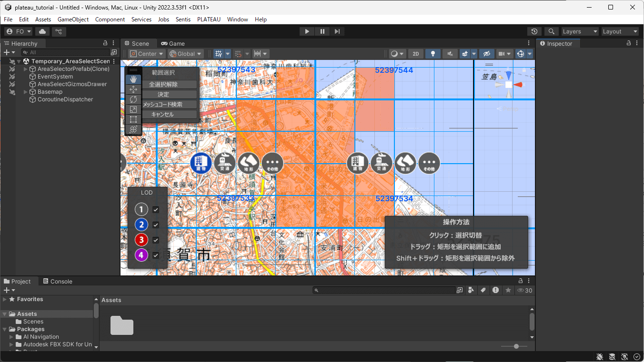Toggle hidden objects visibility eye-slash icon

(x=486, y=54)
